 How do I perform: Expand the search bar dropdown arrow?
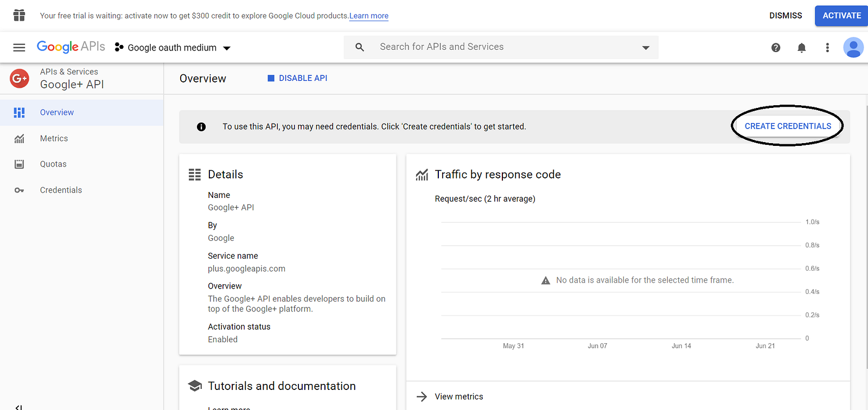(646, 48)
